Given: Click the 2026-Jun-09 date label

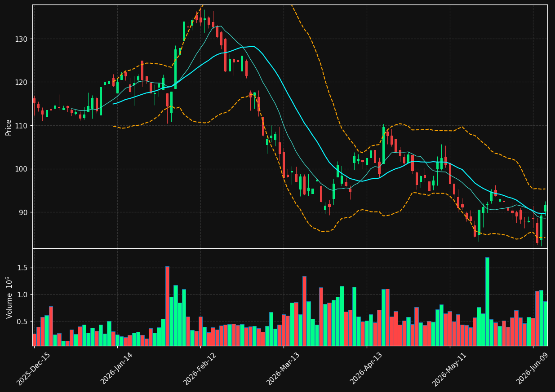Looking at the screenshot, I should coord(533,369).
